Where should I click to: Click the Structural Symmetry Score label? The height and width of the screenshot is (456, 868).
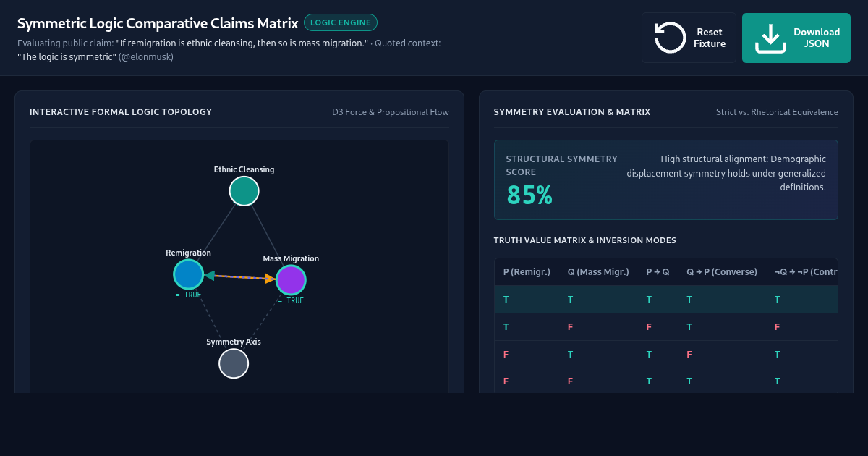562,166
